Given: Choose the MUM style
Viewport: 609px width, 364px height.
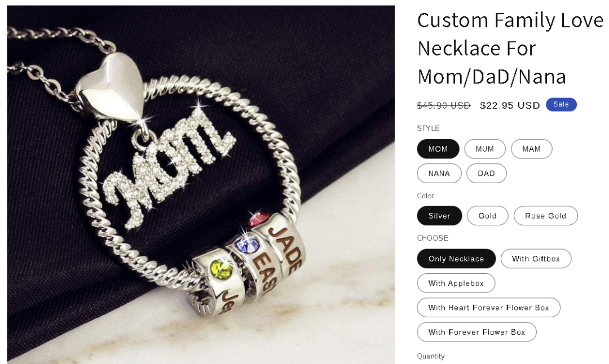Looking at the screenshot, I should pyautogui.click(x=485, y=149).
